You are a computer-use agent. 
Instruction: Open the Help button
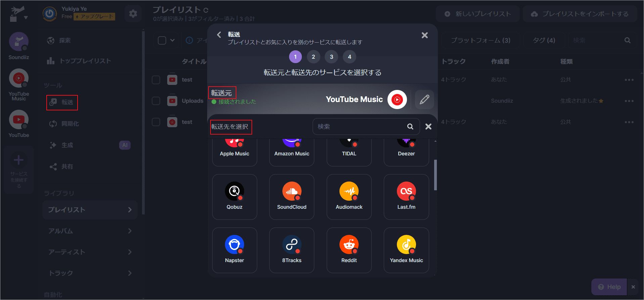coord(609,287)
